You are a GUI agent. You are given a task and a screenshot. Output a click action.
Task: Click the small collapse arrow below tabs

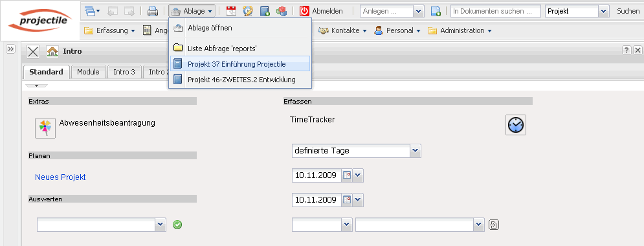(36, 85)
